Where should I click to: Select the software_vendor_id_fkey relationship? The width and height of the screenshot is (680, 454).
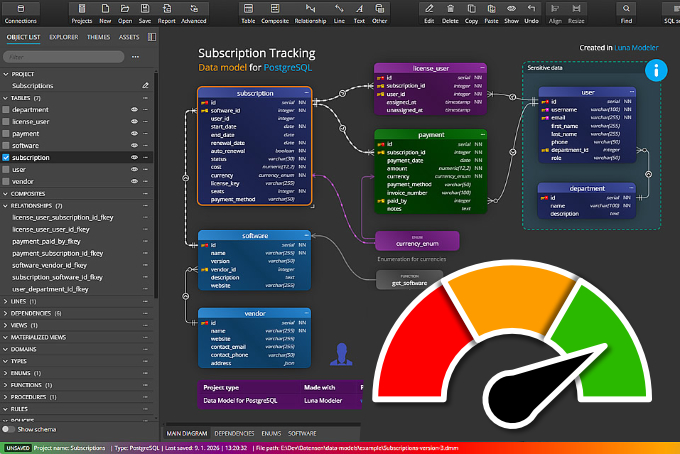[49, 265]
